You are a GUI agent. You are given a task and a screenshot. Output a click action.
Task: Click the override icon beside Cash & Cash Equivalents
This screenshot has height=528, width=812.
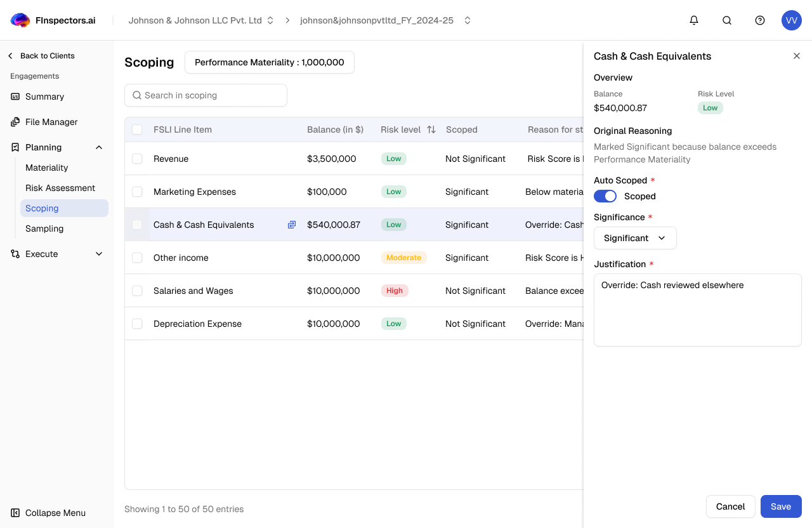click(292, 225)
